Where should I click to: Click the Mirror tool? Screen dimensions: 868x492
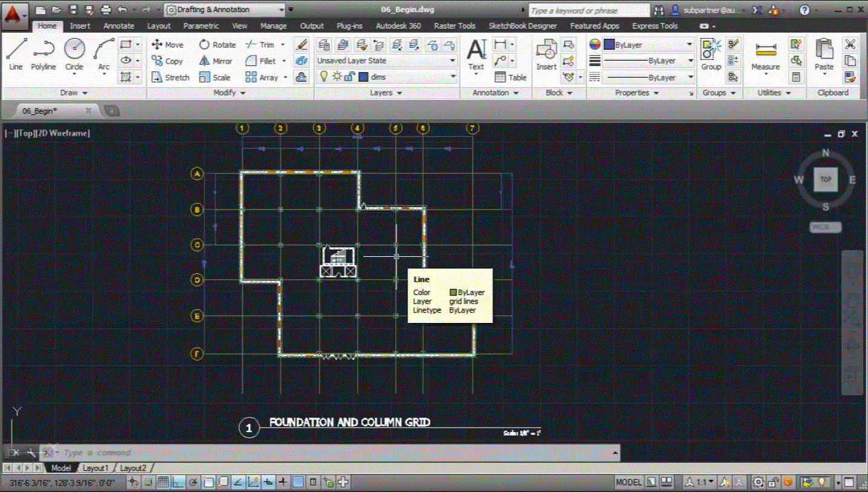pyautogui.click(x=216, y=61)
